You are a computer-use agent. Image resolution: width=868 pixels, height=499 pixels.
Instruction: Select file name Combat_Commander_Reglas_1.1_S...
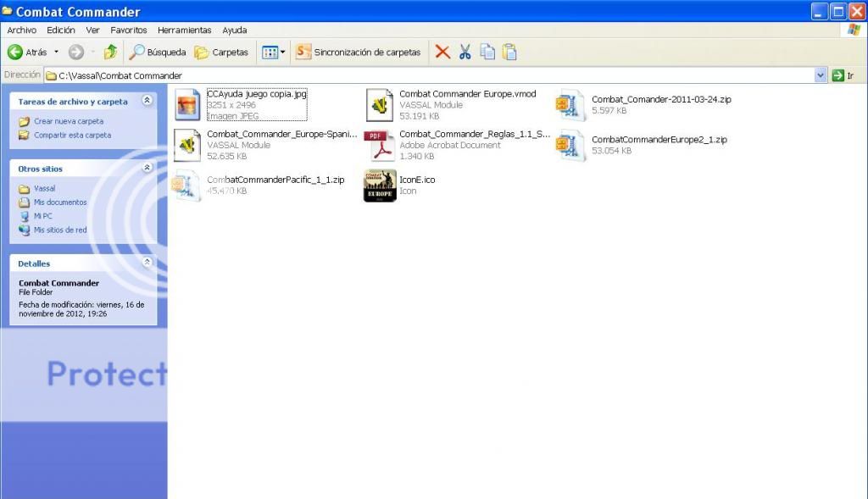tap(475, 134)
